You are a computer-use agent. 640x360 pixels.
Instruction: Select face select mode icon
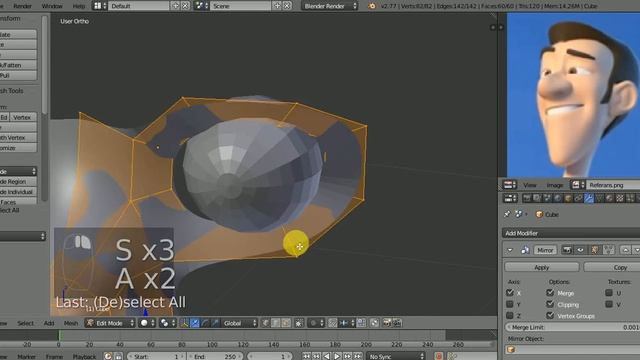coord(286,323)
